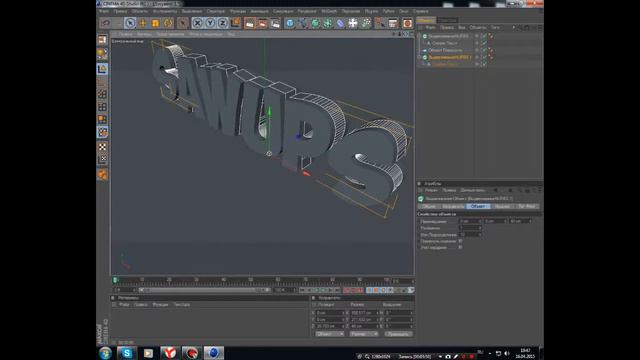Select the third row floor object
The height and width of the screenshot is (360, 640).
(445, 50)
